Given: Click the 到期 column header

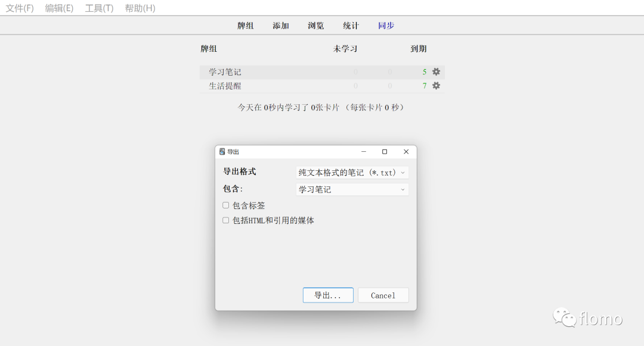Looking at the screenshot, I should [x=419, y=49].
